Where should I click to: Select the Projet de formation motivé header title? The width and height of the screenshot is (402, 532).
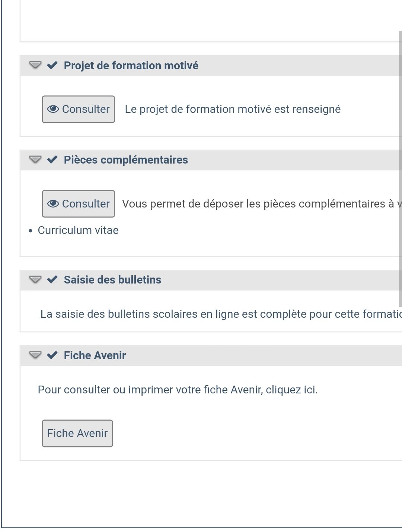pos(131,66)
